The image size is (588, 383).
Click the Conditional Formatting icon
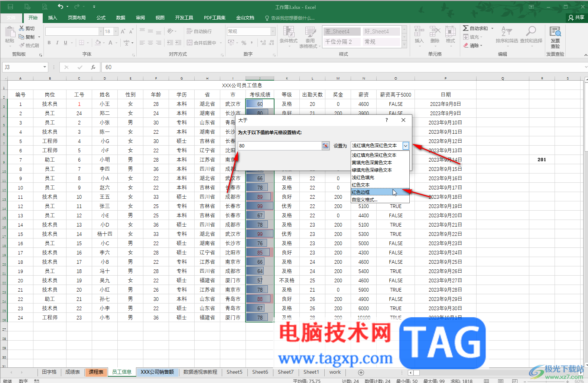click(x=289, y=32)
